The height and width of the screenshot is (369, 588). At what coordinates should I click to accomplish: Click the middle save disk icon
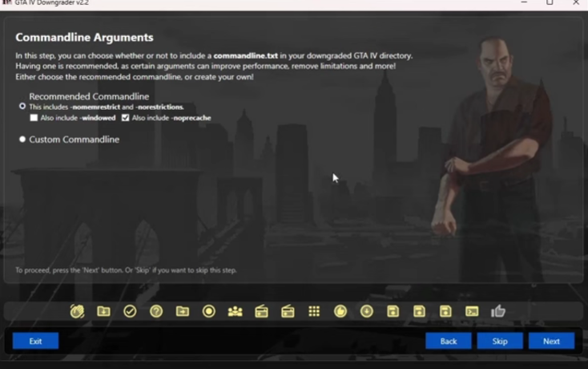pos(419,311)
